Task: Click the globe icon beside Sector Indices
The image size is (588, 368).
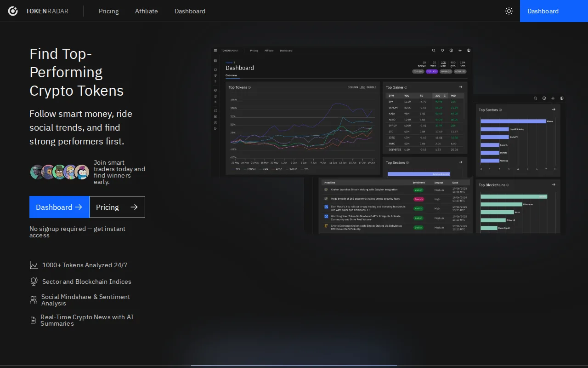Action: pyautogui.click(x=34, y=282)
